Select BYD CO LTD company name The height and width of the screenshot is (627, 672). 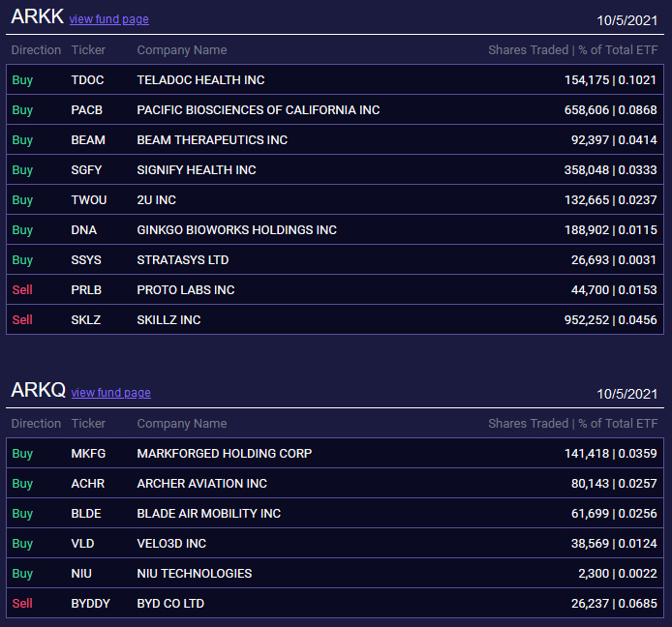(x=170, y=604)
